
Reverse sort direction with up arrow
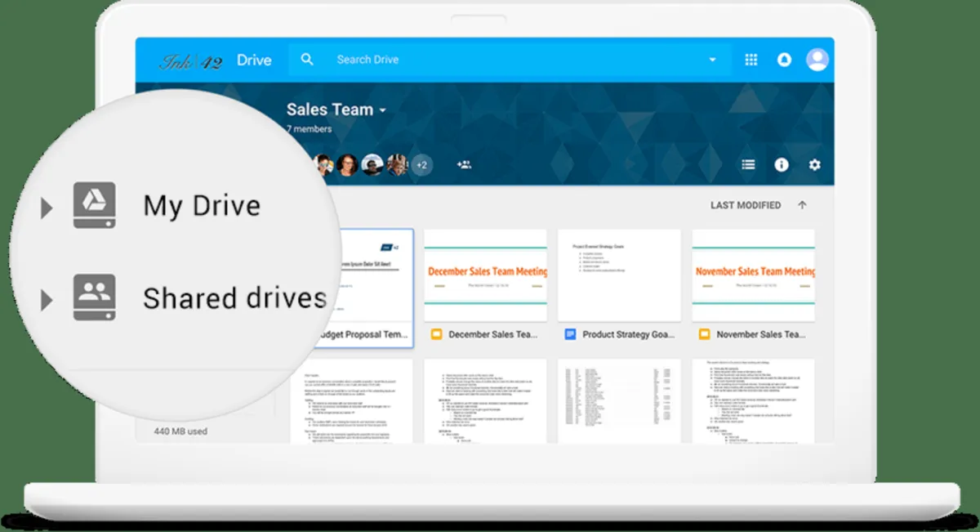coord(802,205)
